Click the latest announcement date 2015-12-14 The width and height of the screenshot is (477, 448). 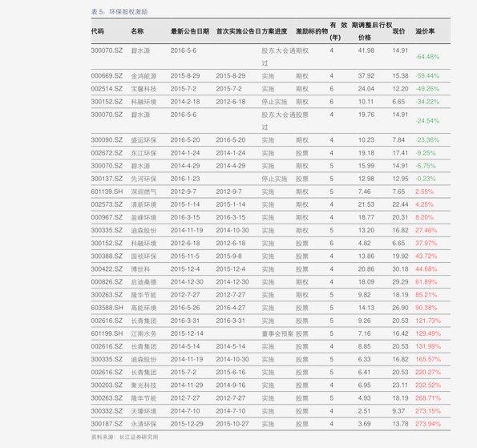click(187, 333)
